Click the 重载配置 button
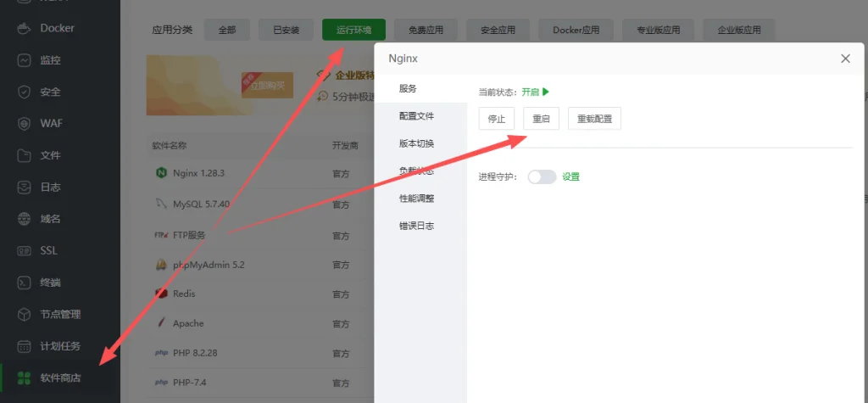This screenshot has width=868, height=403. (x=594, y=119)
